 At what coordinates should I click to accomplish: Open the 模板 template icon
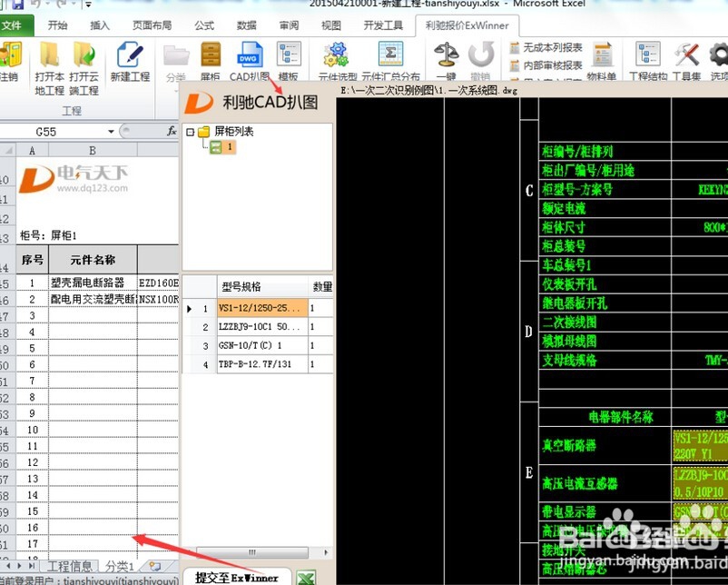pos(289,55)
